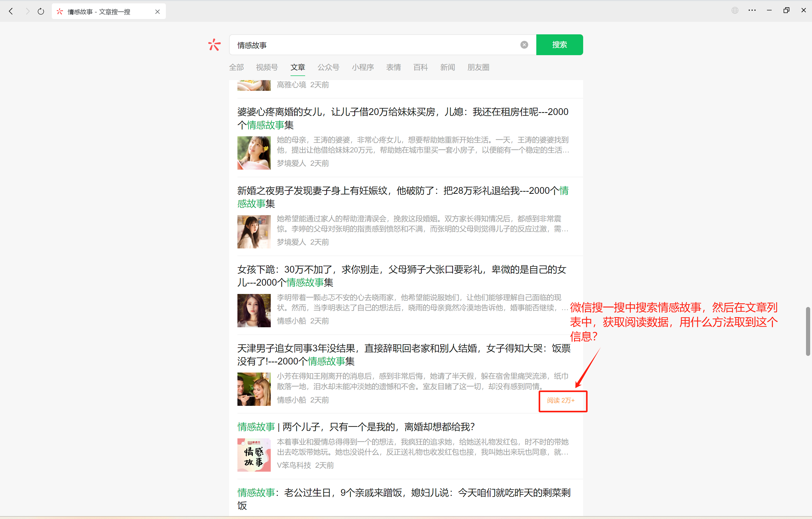Click the vertical scrollbar thumb
The height and width of the screenshot is (519, 812).
coord(808,331)
